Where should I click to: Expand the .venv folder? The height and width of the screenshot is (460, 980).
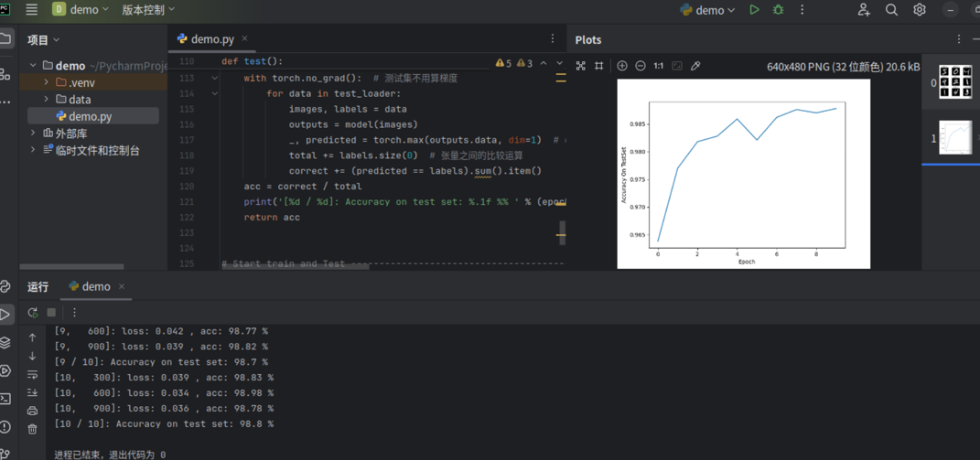pos(47,82)
